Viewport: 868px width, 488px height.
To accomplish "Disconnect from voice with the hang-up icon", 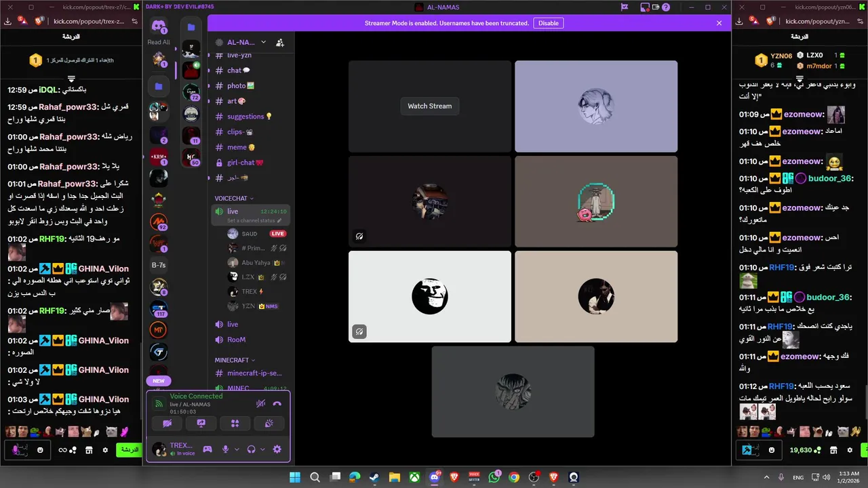I will [x=277, y=403].
